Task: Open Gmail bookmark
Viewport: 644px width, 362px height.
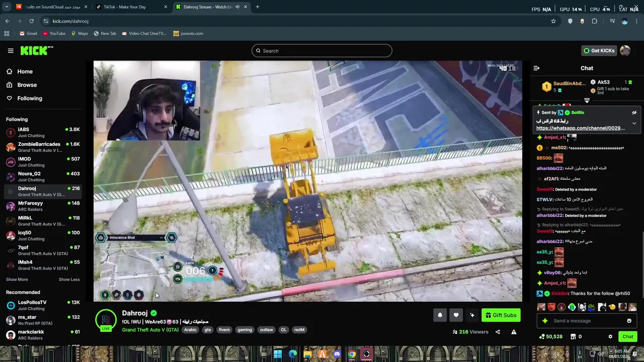Action: coord(28,33)
